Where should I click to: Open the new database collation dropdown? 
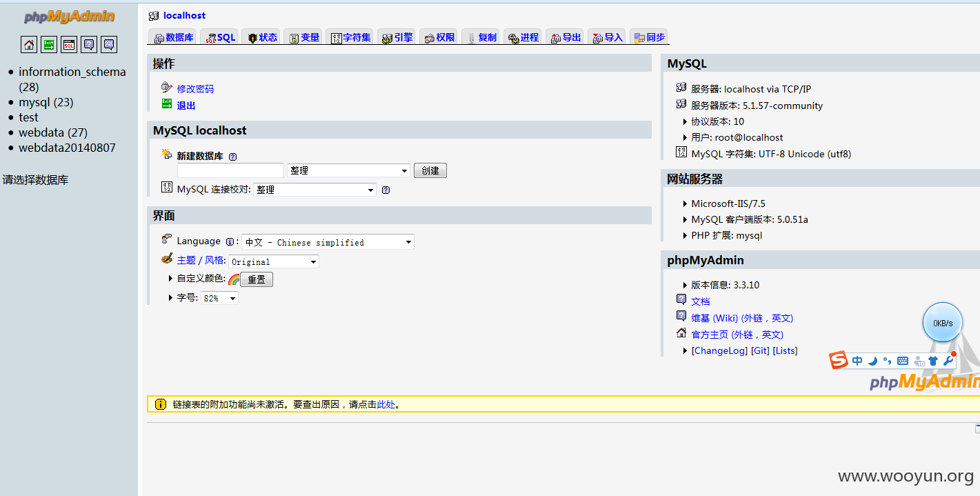click(348, 170)
